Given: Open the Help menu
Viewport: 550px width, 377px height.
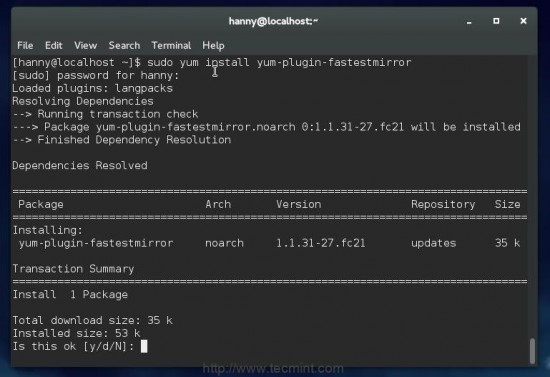Looking at the screenshot, I should pos(213,46).
